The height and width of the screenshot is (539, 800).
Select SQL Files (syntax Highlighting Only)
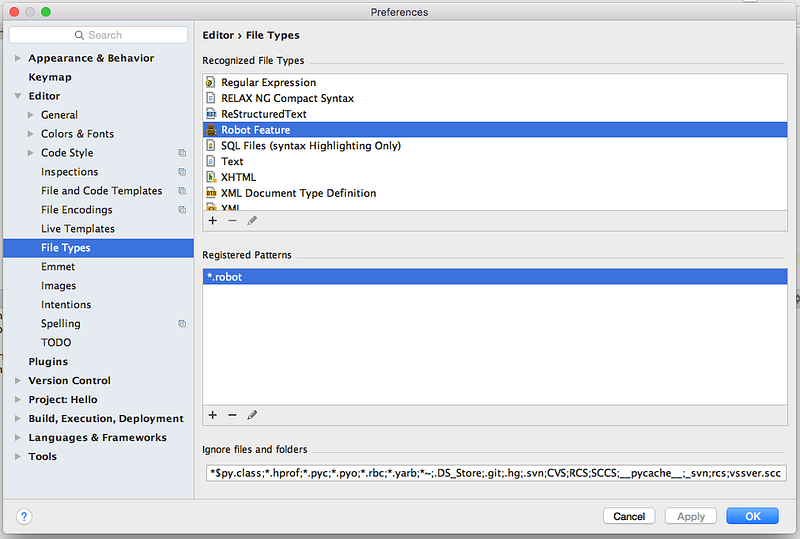[x=495, y=145]
